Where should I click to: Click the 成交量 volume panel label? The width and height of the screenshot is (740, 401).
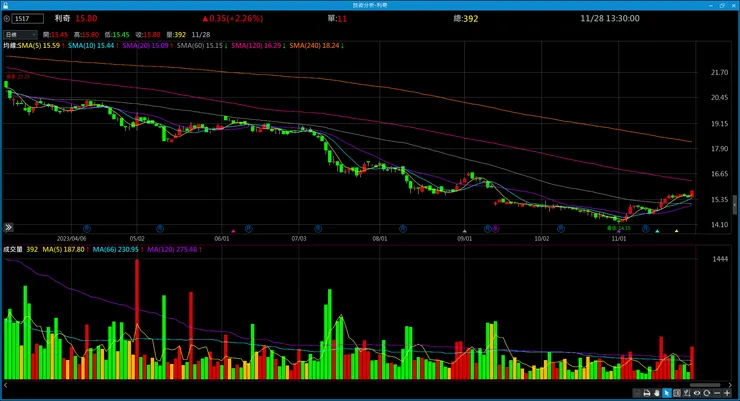coord(13,250)
